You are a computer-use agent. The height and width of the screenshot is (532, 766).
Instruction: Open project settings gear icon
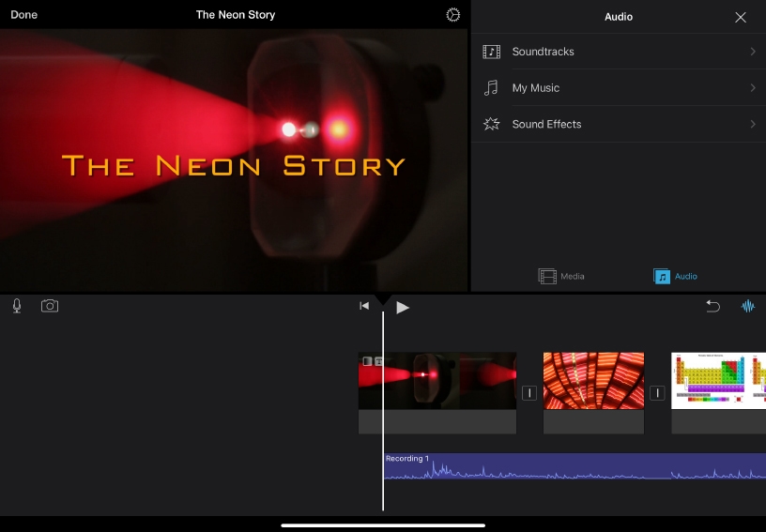(x=453, y=15)
